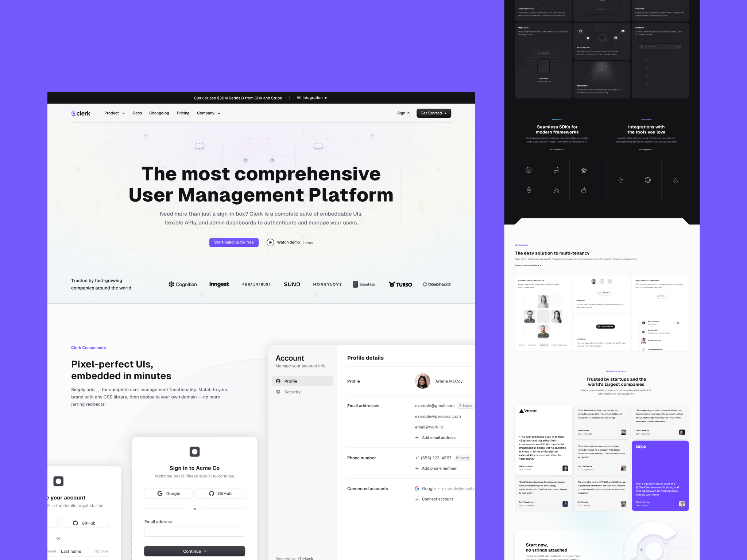Open All Integration link in top banner

[x=312, y=98]
